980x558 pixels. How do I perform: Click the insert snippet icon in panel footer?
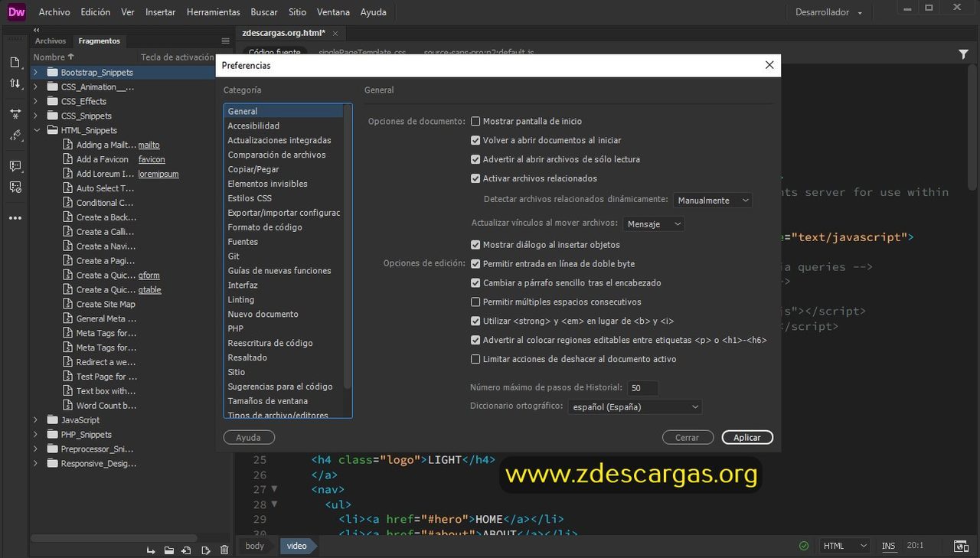click(x=151, y=550)
